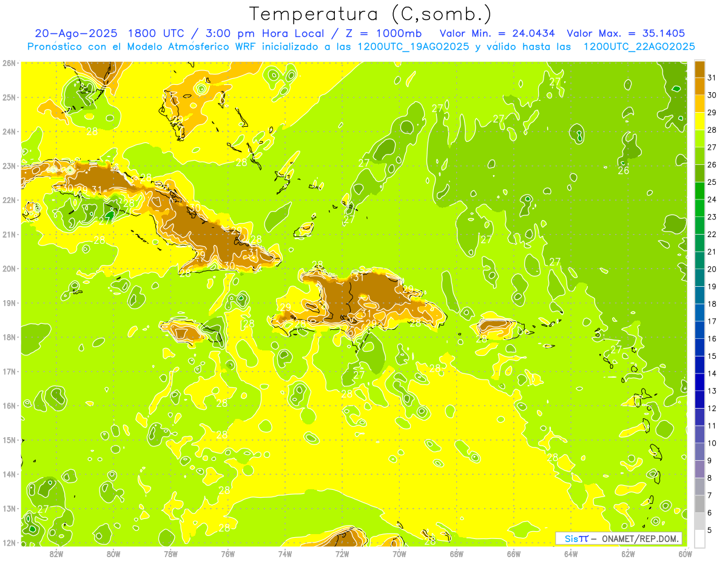728x562 pixels.
Task: Click the colorbar label "5"
Action: (709, 530)
